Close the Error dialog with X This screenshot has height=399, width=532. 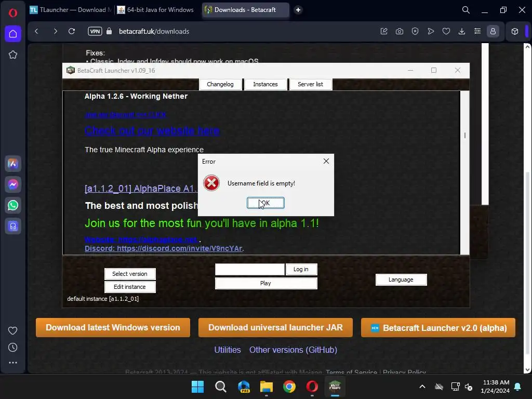326,161
